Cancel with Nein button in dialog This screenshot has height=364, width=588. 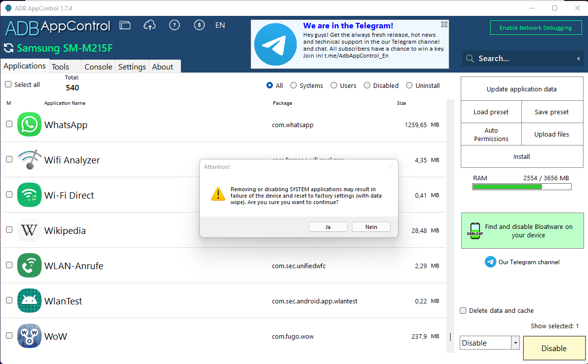(371, 227)
